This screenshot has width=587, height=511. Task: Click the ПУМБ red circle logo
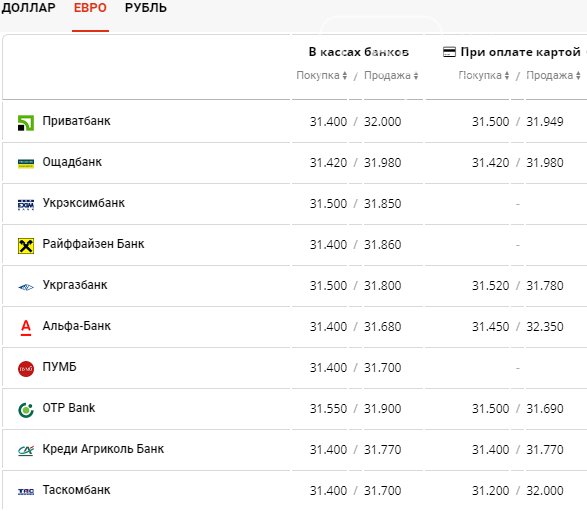coord(26,369)
